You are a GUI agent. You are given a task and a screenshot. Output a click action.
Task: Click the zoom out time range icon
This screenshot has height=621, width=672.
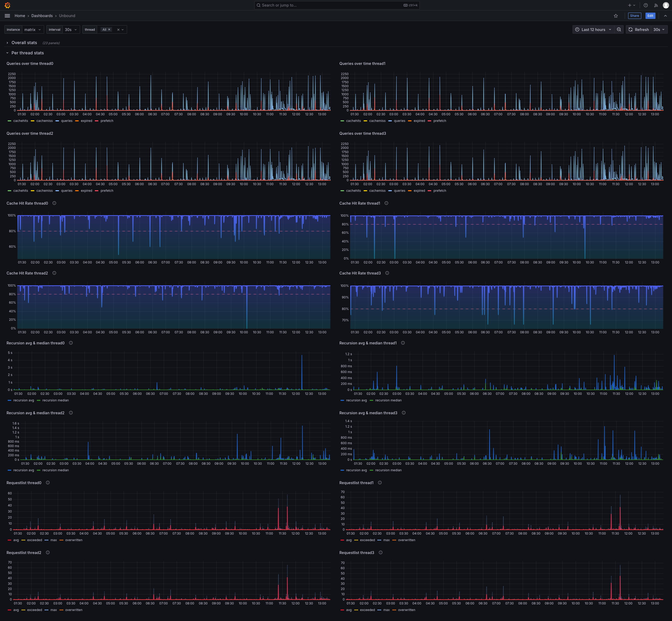click(x=619, y=30)
